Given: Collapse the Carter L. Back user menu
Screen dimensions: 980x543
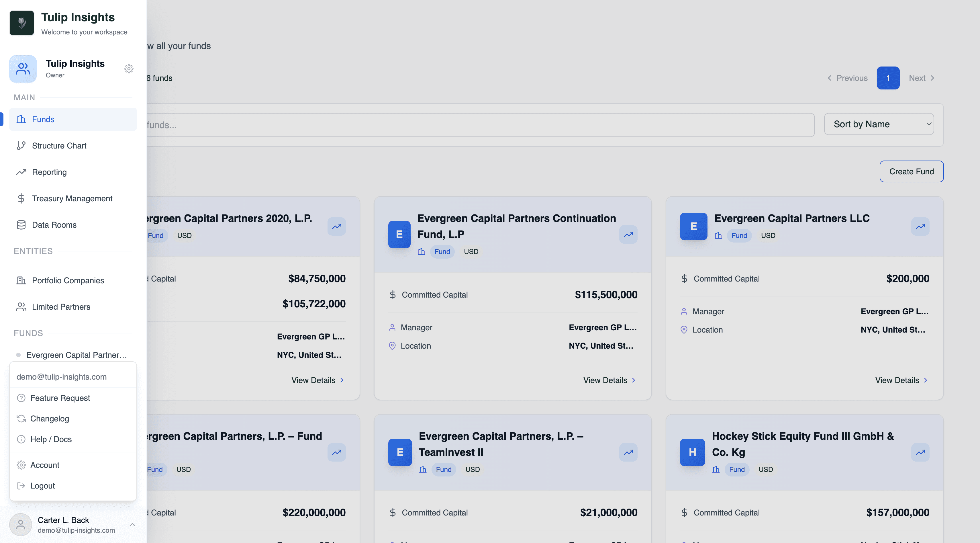Looking at the screenshot, I should coord(132,524).
